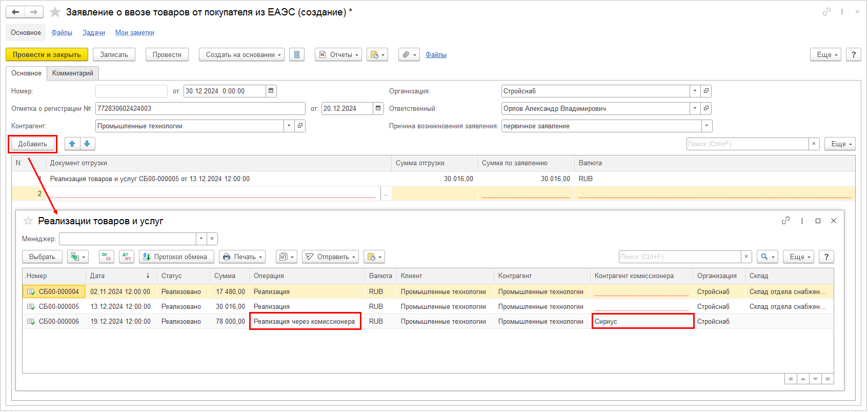Click the document list icon after Создать на основании
Viewport: 868px width, 412px height.
[x=297, y=55]
